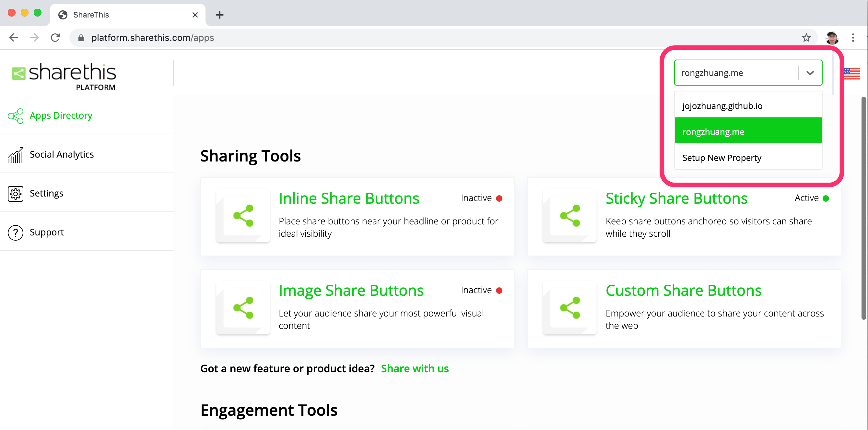
Task: Click the Inactive label on Inline Share Buttons
Action: (476, 198)
